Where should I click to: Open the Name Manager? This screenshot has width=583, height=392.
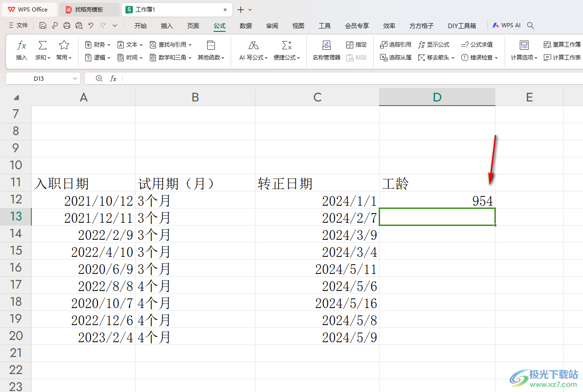[327, 51]
